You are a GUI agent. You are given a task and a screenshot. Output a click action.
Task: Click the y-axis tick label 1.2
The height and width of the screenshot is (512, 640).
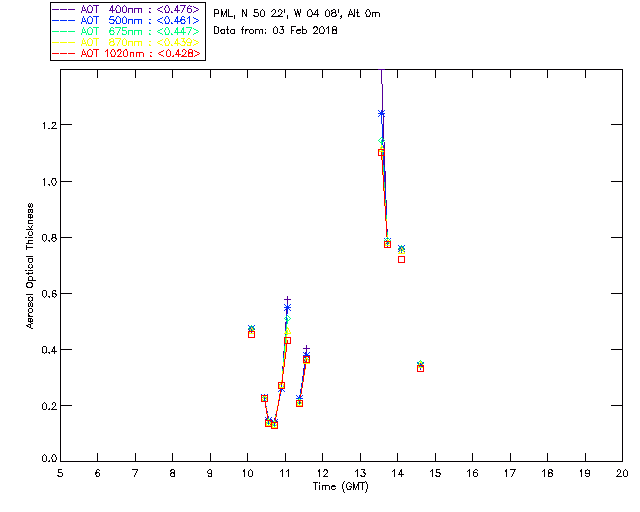tap(49, 125)
